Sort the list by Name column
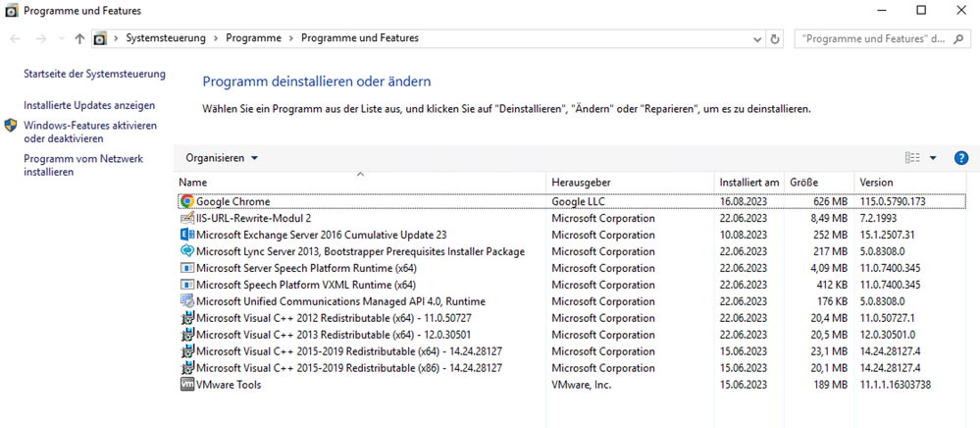 pyautogui.click(x=359, y=183)
